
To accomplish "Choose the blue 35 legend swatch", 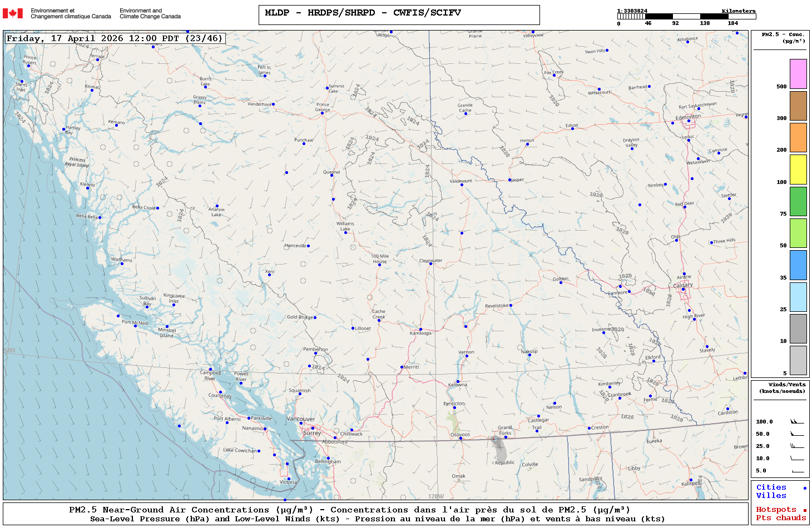I will pyautogui.click(x=798, y=265).
